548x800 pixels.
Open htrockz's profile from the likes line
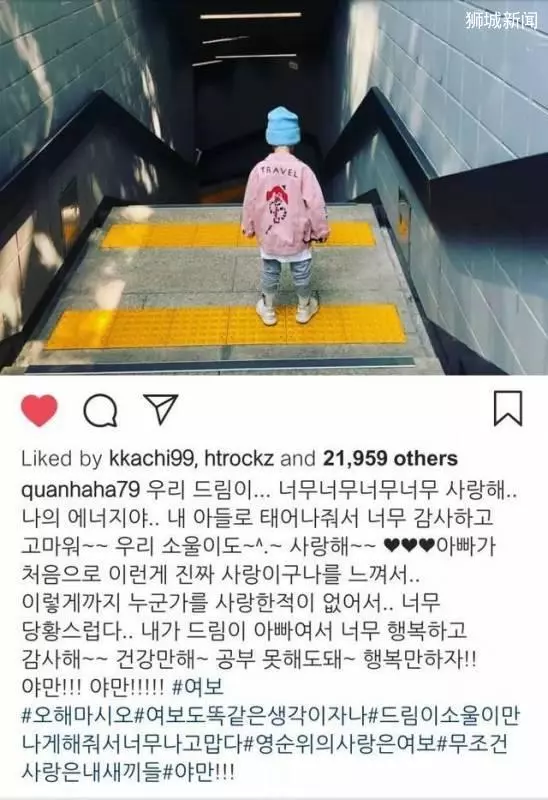[240, 459]
